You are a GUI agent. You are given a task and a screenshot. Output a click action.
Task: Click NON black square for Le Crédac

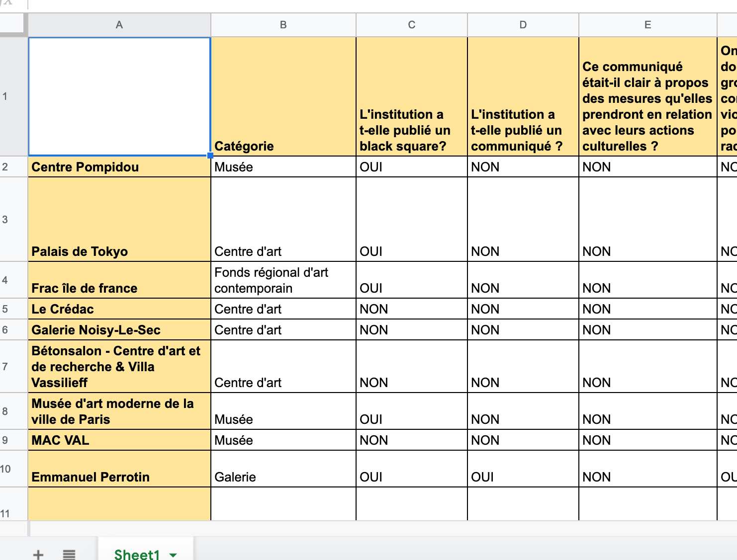412,309
